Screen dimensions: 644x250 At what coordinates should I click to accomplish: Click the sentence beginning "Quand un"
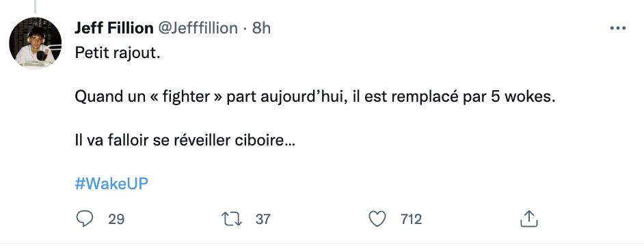[x=315, y=98]
